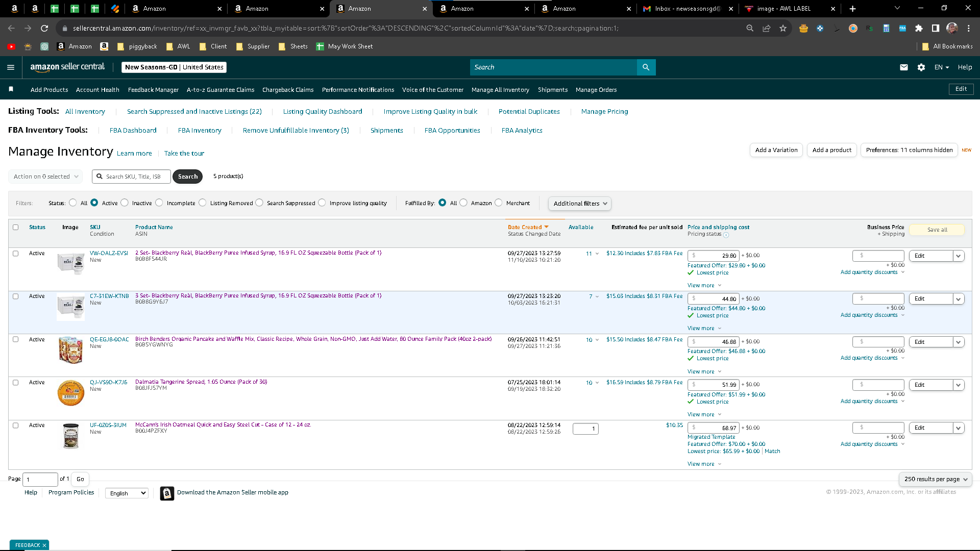Open the Edit dropdown arrow for SKU QJ-VS9D-K7J6

[959, 385]
